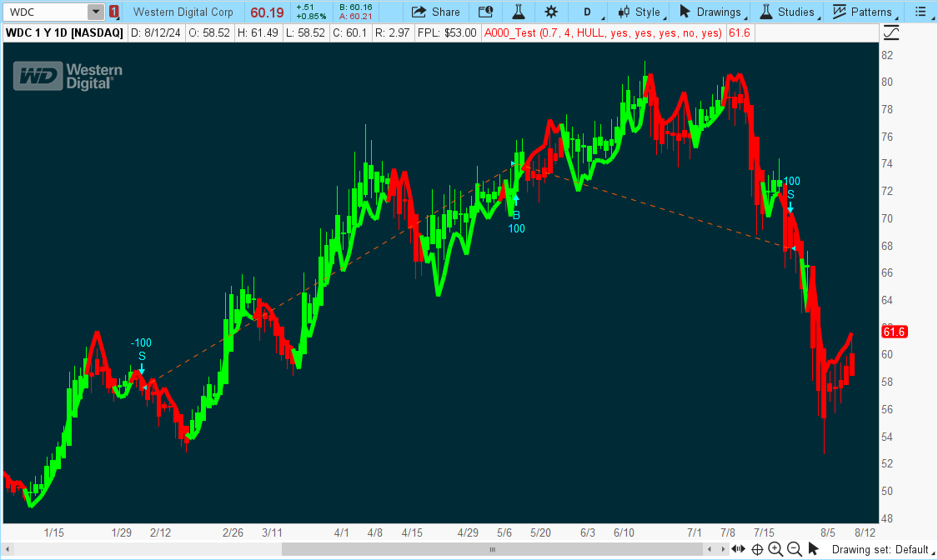Open the account info icon next to Share
The image size is (938, 560).
tap(486, 12)
